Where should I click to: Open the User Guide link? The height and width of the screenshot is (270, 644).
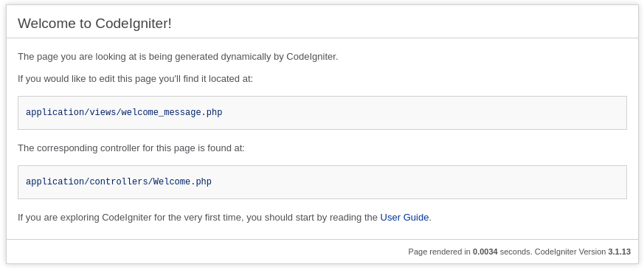click(x=404, y=218)
